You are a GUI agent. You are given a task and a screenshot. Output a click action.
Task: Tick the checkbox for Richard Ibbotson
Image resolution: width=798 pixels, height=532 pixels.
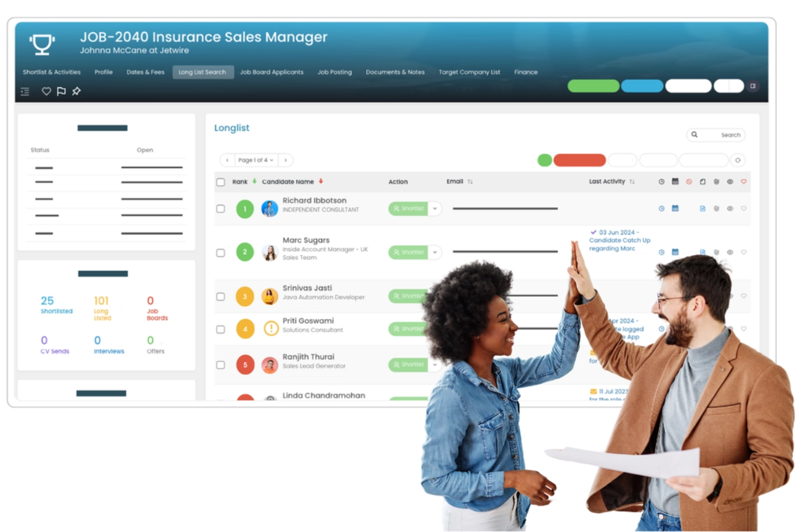pos(220,209)
